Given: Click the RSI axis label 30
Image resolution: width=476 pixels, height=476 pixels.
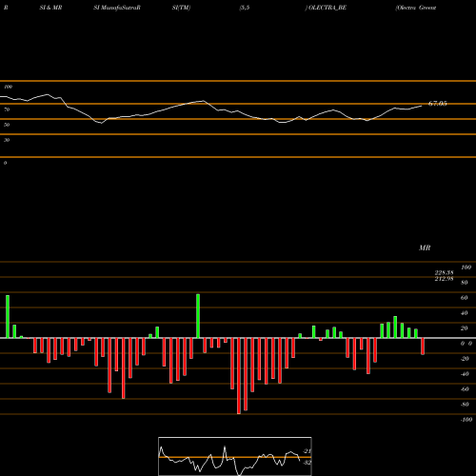Looking at the screenshot, I should (x=7, y=140).
